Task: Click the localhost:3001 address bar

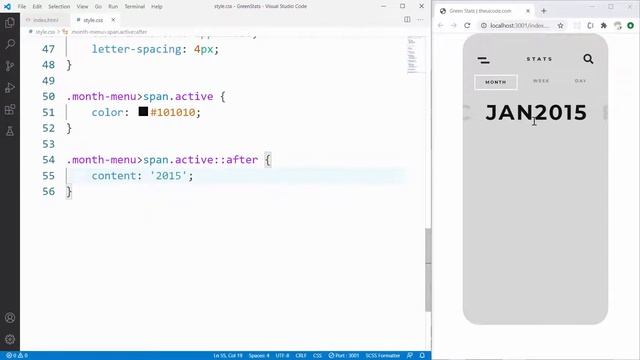Action: click(520, 25)
